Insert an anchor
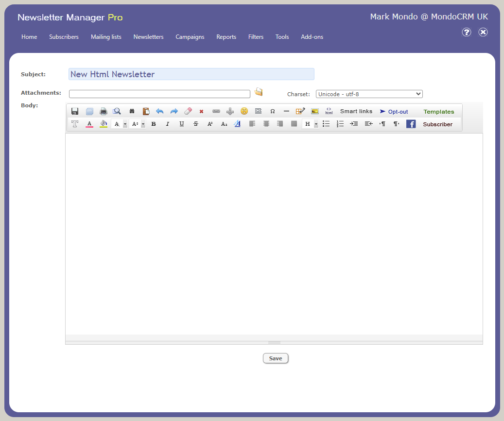Image resolution: width=504 pixels, height=421 pixels. click(x=230, y=111)
